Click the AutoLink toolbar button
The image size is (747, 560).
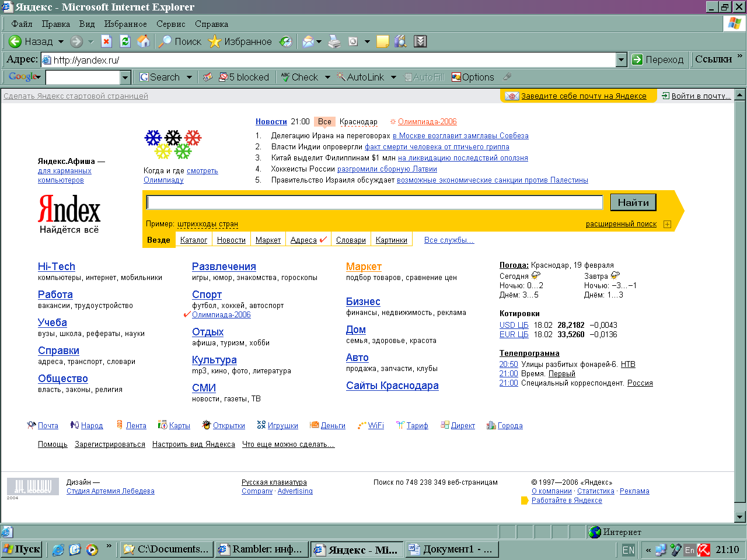(x=361, y=77)
